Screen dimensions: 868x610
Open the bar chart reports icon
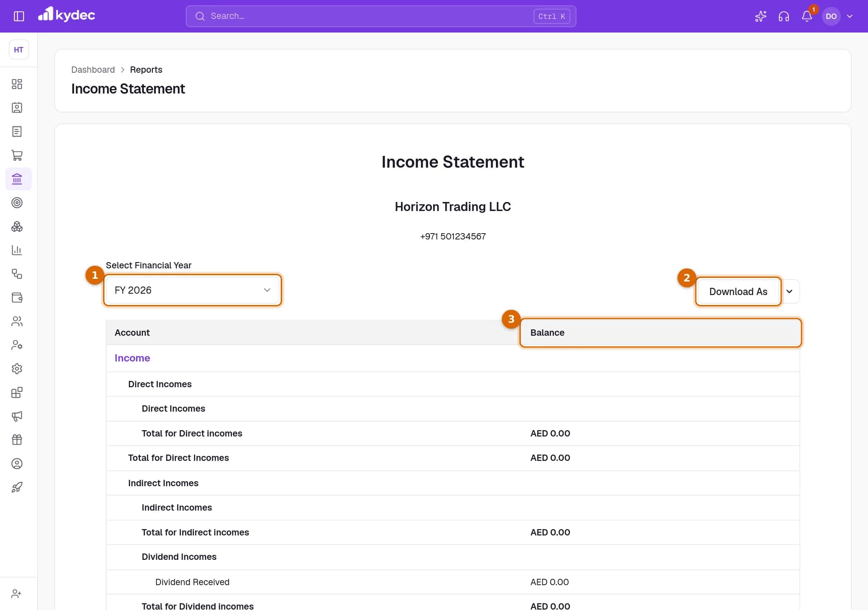[17, 250]
